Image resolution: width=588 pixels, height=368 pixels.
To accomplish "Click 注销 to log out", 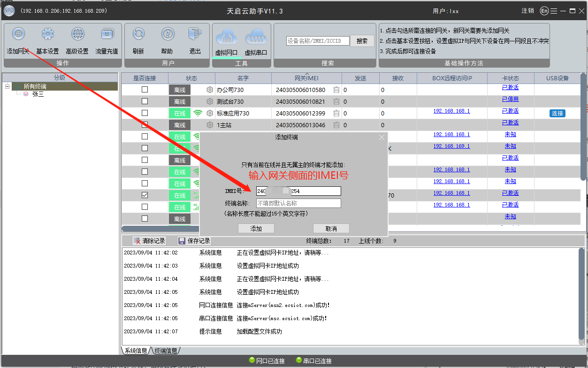I will coord(527,11).
